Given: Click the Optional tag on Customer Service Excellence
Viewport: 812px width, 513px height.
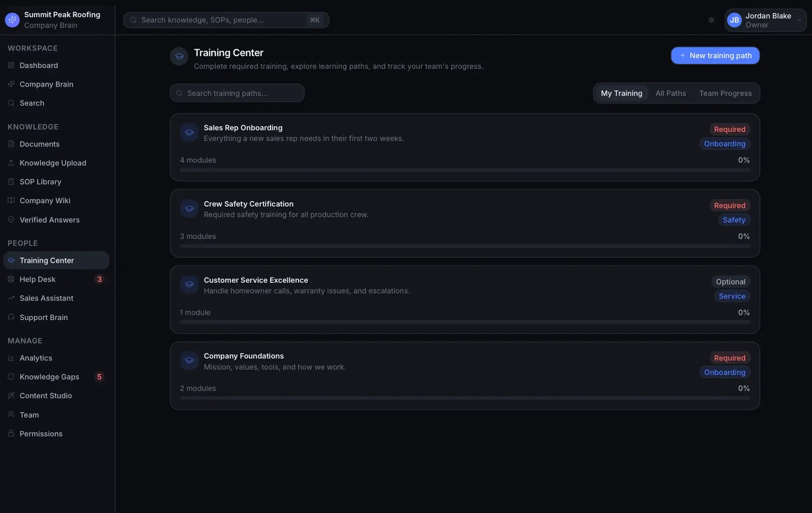Looking at the screenshot, I should (730, 281).
